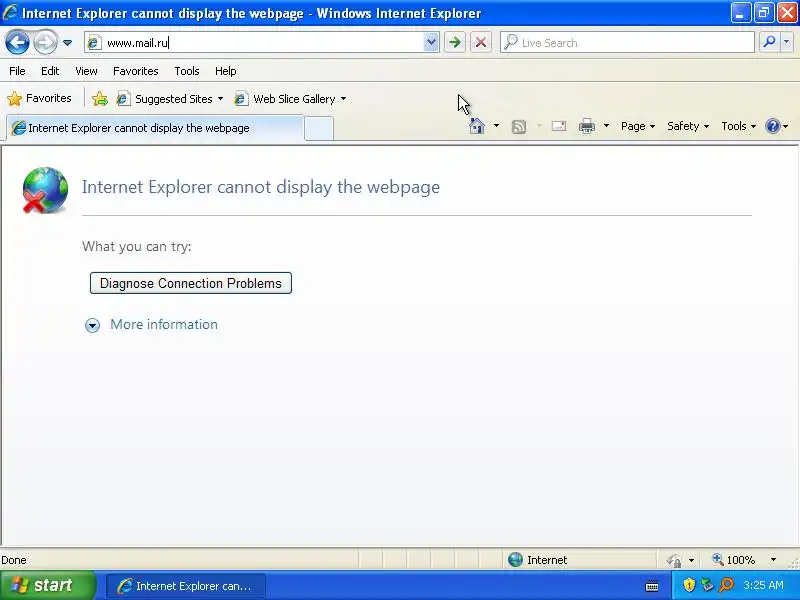Screen dimensions: 800x600
Task: Open the Suggested Sites link
Action: click(x=169, y=99)
